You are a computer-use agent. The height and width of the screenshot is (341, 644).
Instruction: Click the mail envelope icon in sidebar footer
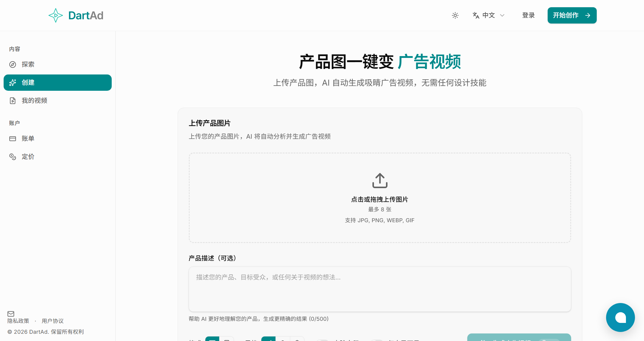(11, 314)
